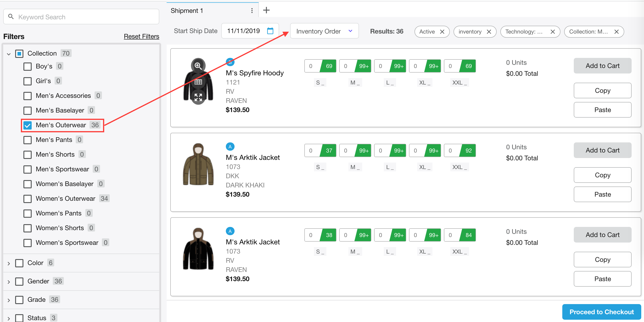The image size is (644, 322).
Task: Click the grid table icon on hoody image
Action: click(x=198, y=82)
